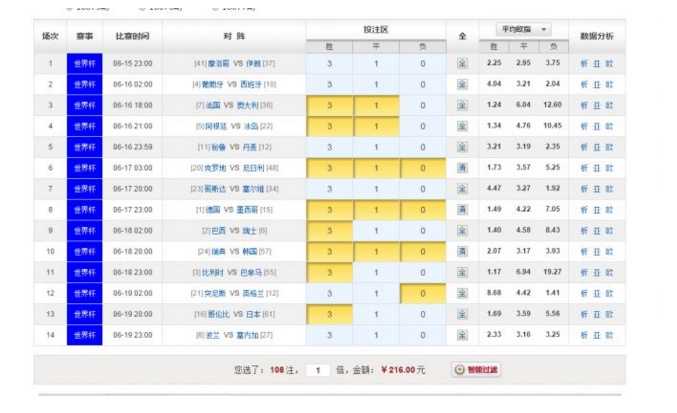
Task: Select draw (1) for 比利时 VS 巴拿马
Action: 376,273
